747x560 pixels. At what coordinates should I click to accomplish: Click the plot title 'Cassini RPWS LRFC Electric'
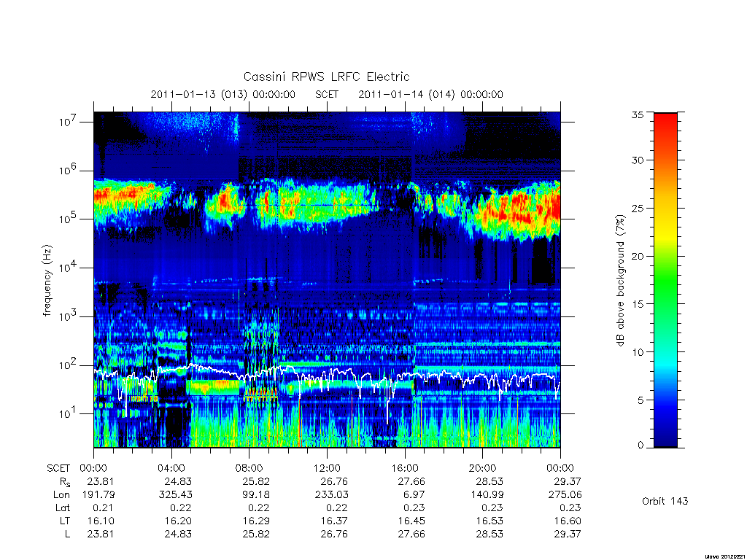click(x=326, y=77)
